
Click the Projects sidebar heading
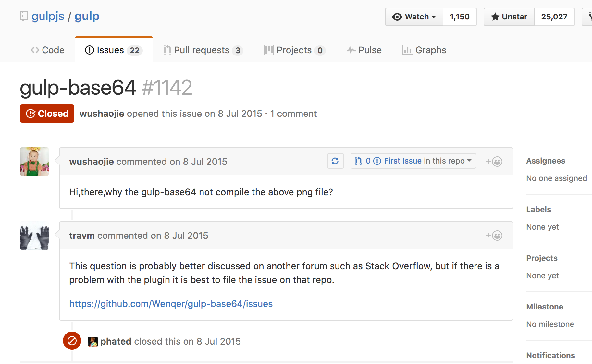click(x=542, y=258)
